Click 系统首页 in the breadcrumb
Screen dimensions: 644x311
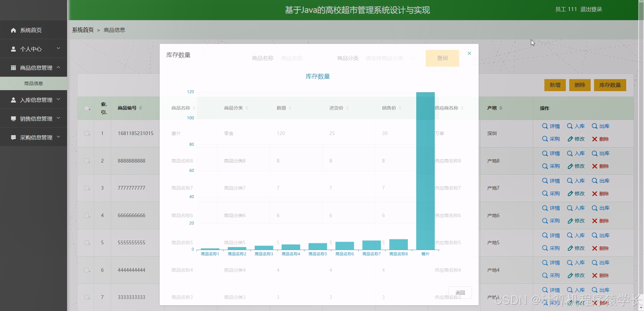coord(82,30)
